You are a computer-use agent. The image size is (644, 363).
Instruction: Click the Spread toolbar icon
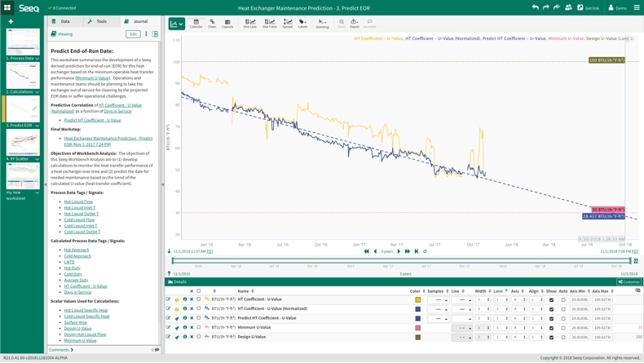(288, 24)
